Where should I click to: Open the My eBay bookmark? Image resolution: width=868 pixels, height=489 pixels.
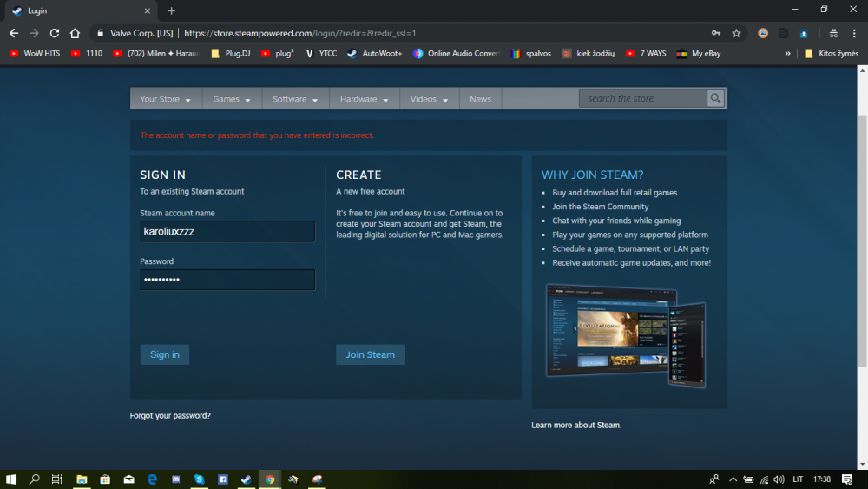coord(699,54)
